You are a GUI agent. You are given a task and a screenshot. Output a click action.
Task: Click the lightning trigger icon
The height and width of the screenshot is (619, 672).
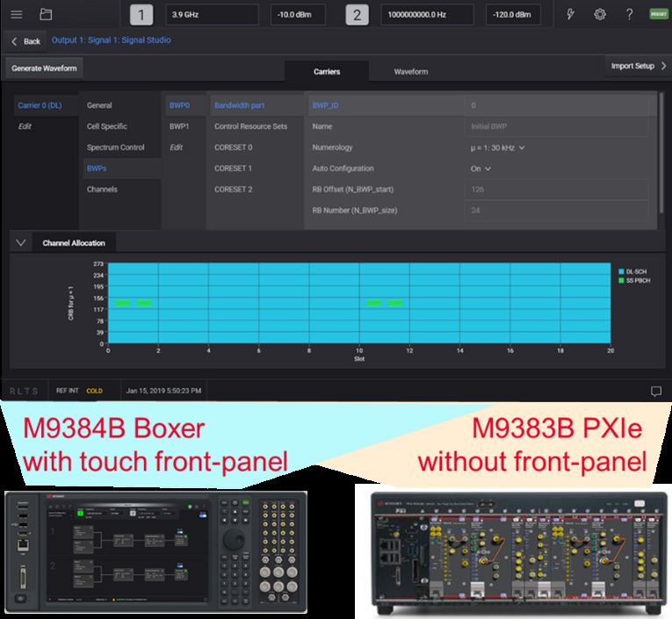click(x=570, y=15)
